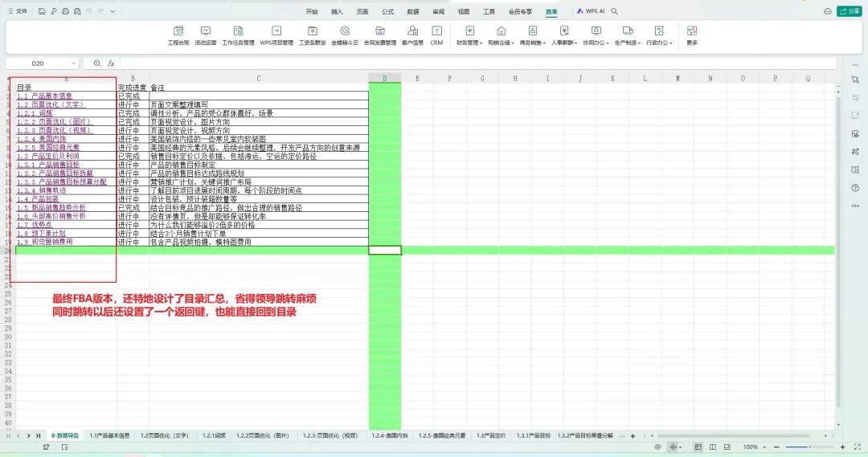The image size is (868, 457).
Task: Open the selection pane arrow icon in right sidebar
Action: 855,80
